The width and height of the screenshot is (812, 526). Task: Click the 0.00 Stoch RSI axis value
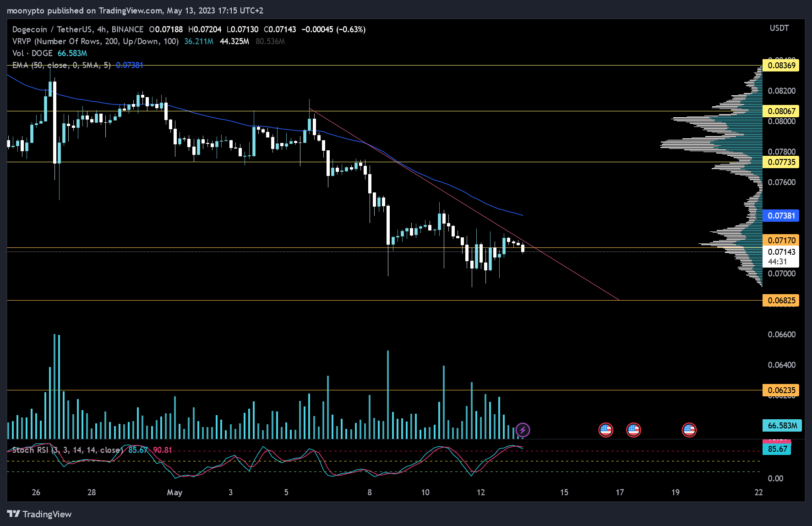pyautogui.click(x=775, y=478)
